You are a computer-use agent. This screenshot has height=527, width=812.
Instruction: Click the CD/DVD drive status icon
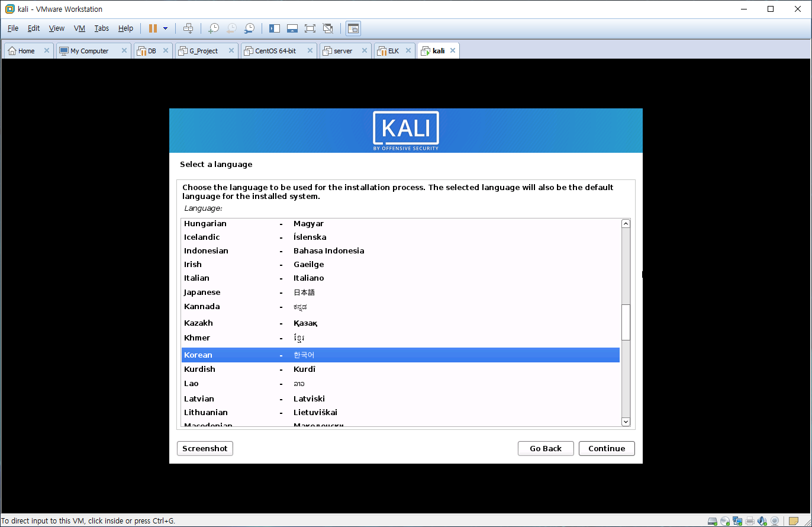coord(725,521)
